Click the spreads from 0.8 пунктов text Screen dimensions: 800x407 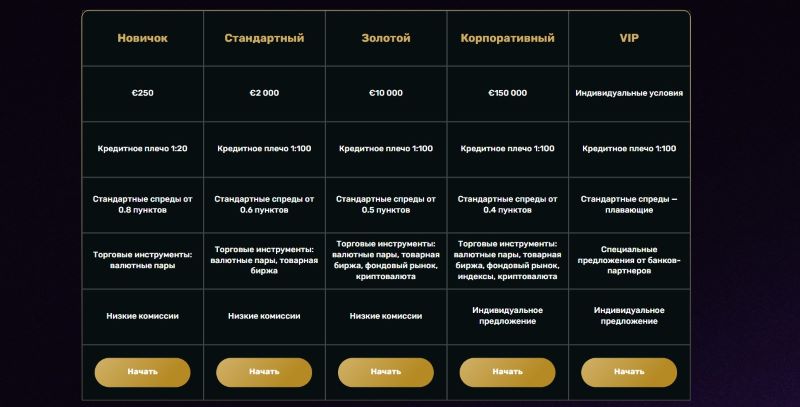tap(142, 205)
